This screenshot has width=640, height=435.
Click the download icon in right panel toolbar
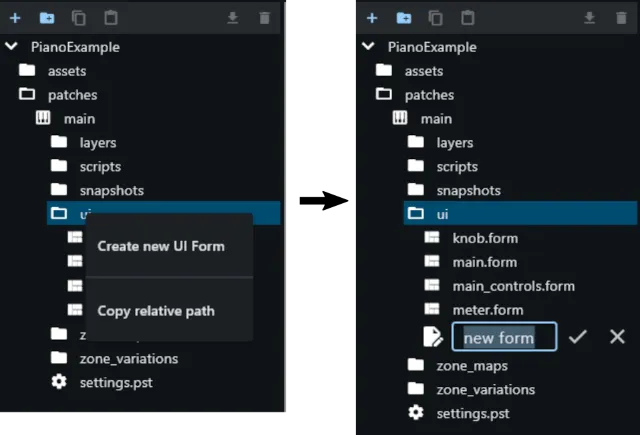[589, 18]
